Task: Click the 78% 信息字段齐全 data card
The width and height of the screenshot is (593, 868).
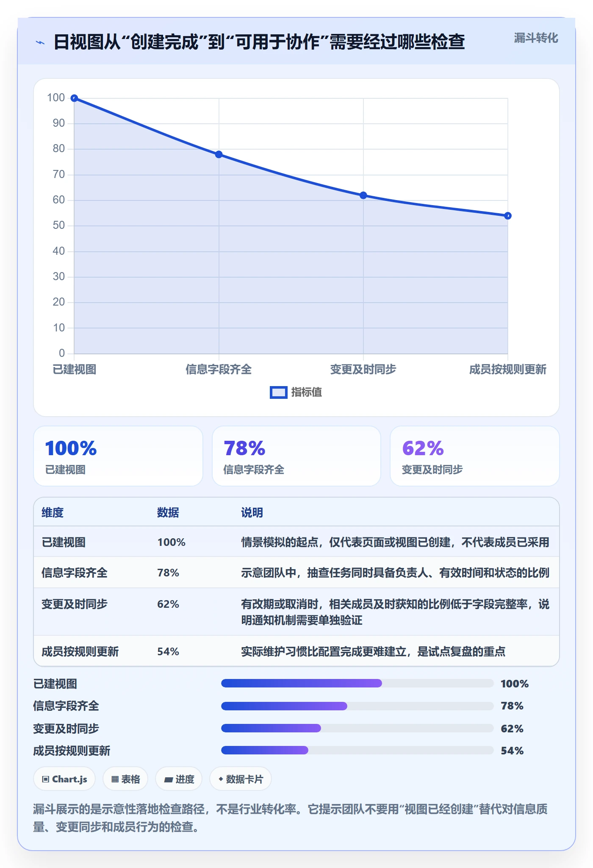Action: pos(296,456)
